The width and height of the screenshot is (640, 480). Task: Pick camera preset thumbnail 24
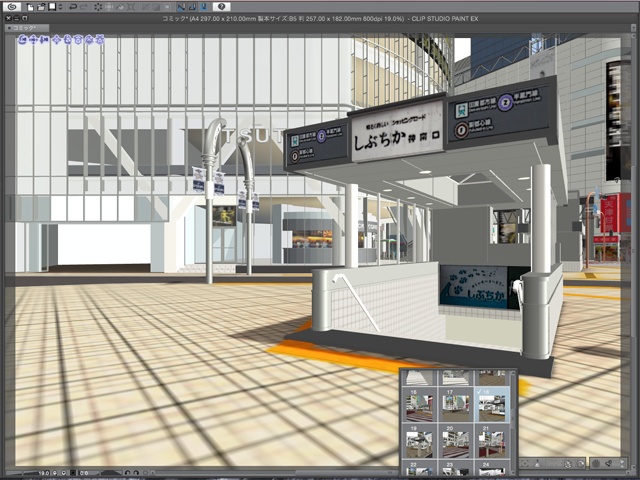(492, 469)
